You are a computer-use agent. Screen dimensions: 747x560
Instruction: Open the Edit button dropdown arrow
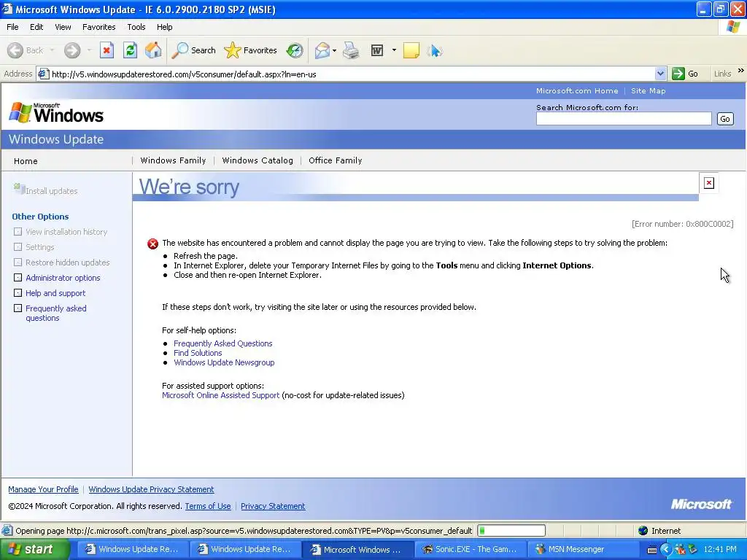pos(394,50)
